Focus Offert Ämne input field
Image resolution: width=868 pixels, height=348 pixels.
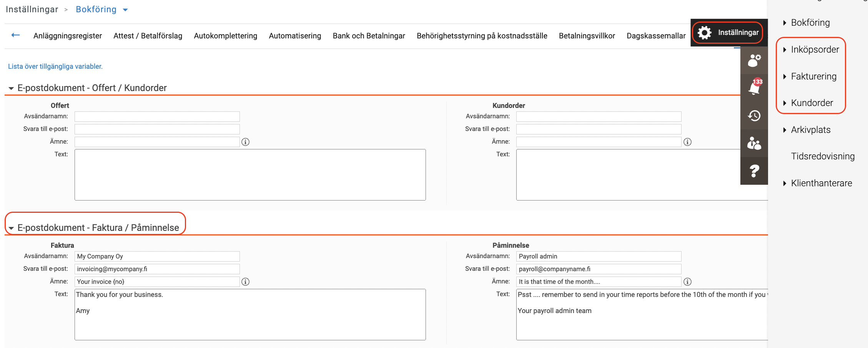pyautogui.click(x=157, y=142)
